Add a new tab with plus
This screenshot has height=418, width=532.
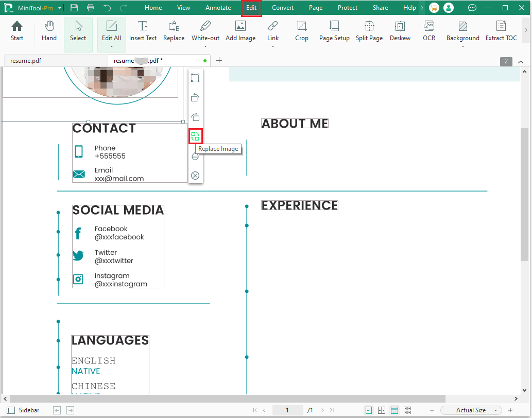(x=219, y=60)
